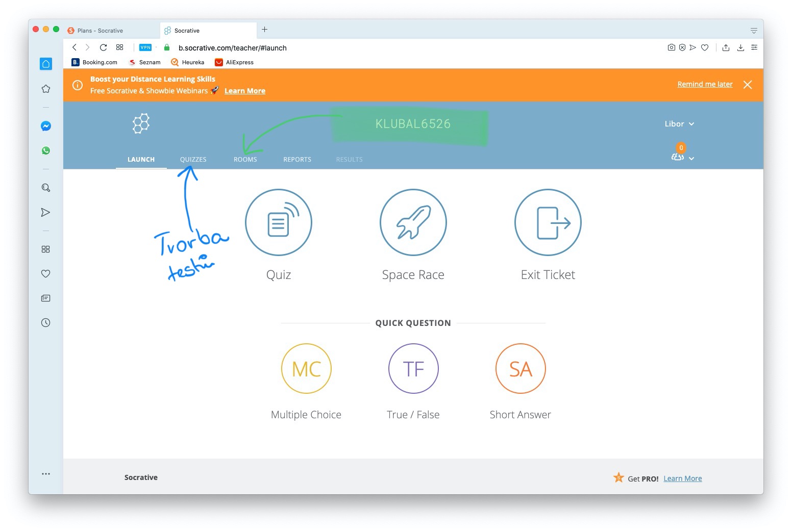Toggle the ad blocker shield icon

pyautogui.click(x=682, y=47)
